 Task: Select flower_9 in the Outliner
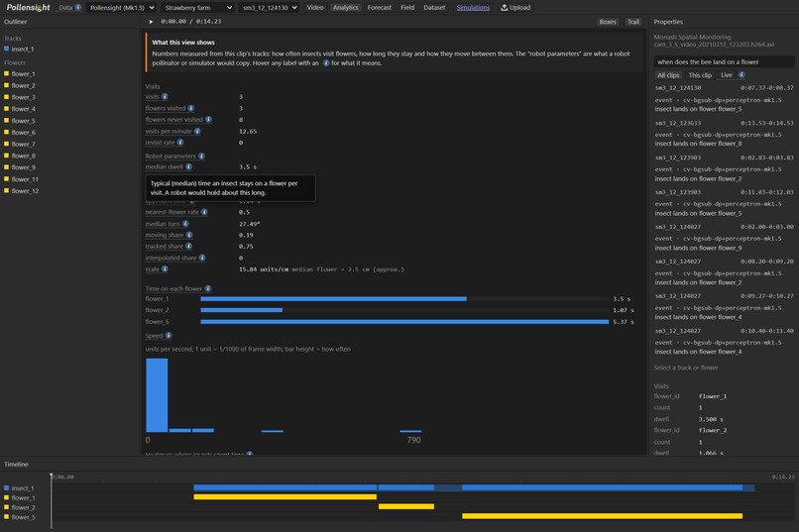24,167
